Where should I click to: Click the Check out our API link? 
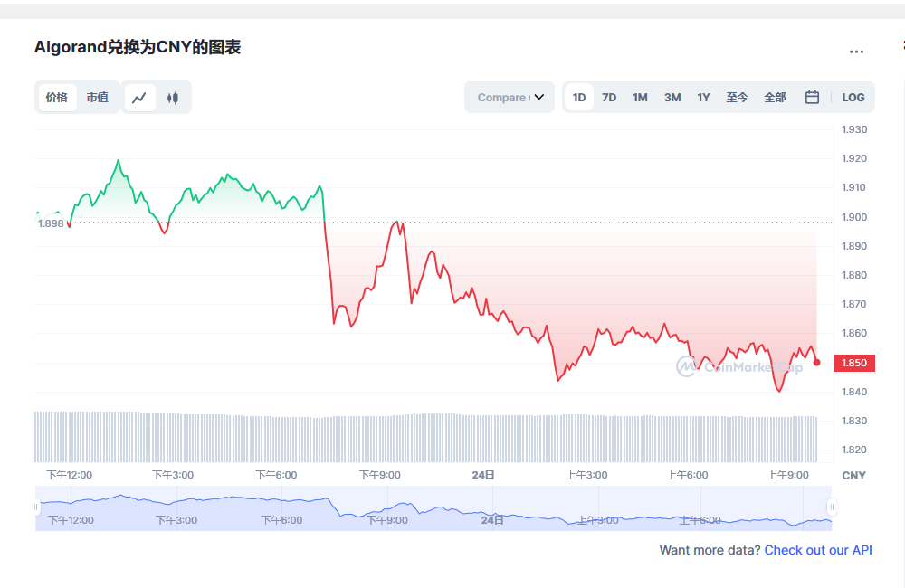coord(818,550)
